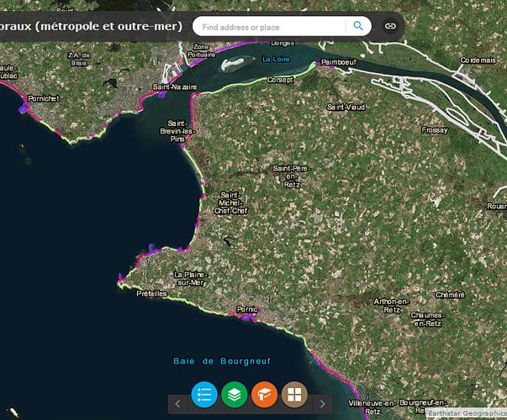Click the magnifying glass search icon
507x420 pixels.
(359, 26)
